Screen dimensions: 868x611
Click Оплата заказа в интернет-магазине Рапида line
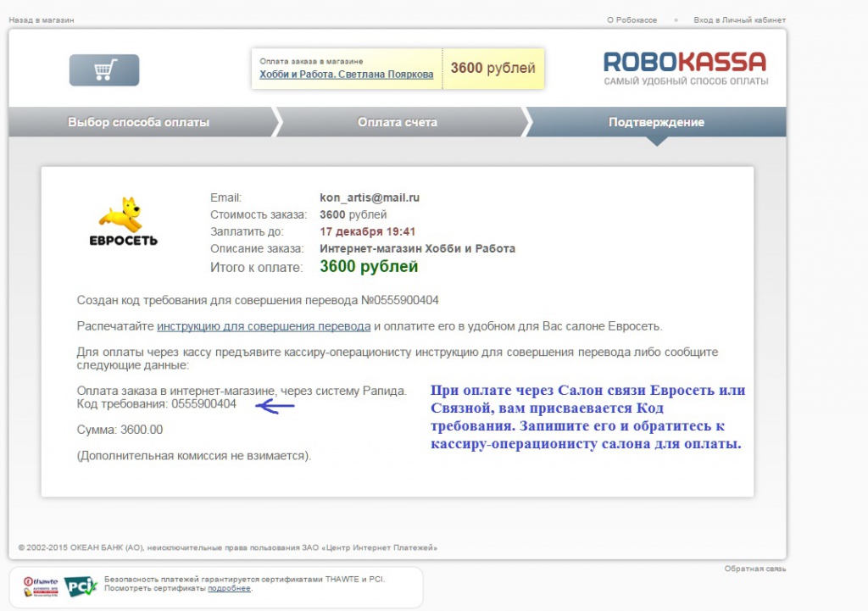pyautogui.click(x=242, y=391)
